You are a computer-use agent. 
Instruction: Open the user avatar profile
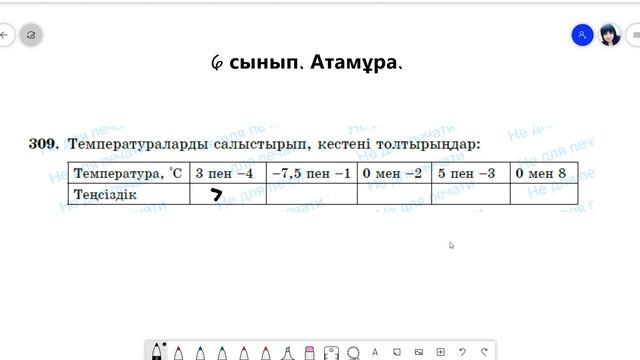pyautogui.click(x=610, y=35)
